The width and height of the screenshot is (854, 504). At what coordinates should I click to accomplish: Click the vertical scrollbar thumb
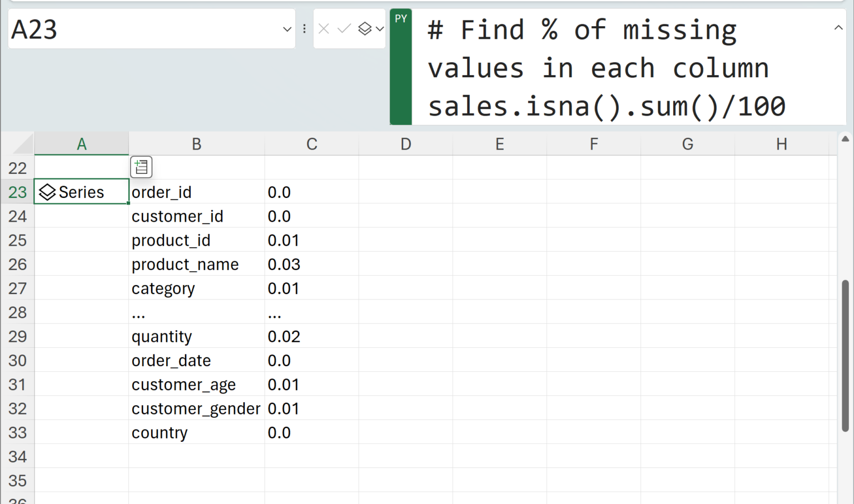845,356
